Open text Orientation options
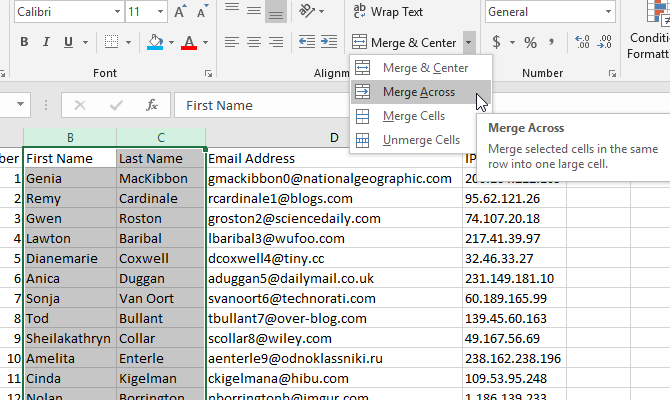670x400 pixels. (x=311, y=11)
